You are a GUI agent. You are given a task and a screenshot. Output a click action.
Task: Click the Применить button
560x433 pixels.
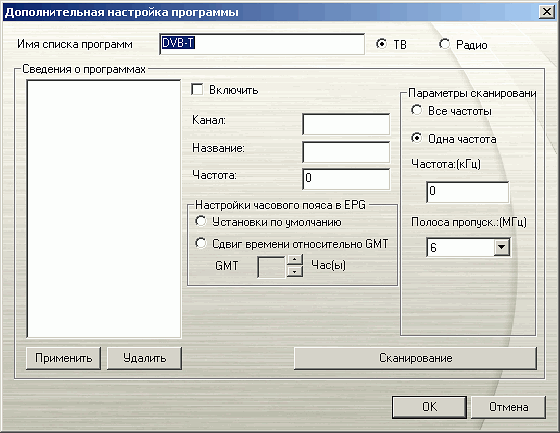tap(64, 358)
